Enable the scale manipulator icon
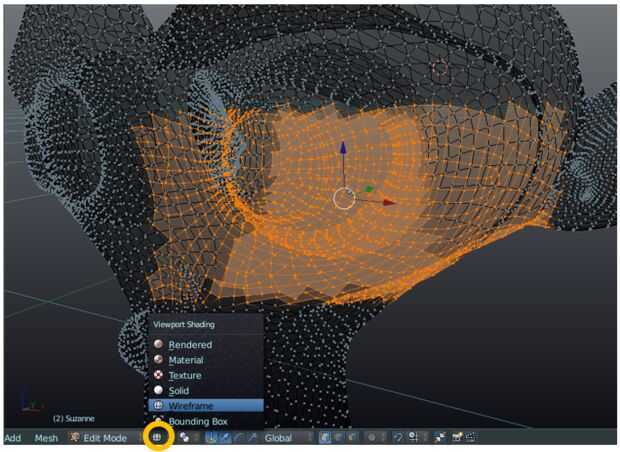This screenshot has height=452, width=620. (253, 437)
